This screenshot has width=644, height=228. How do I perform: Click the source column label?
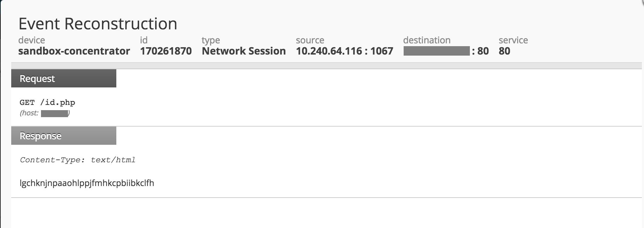[x=310, y=40]
